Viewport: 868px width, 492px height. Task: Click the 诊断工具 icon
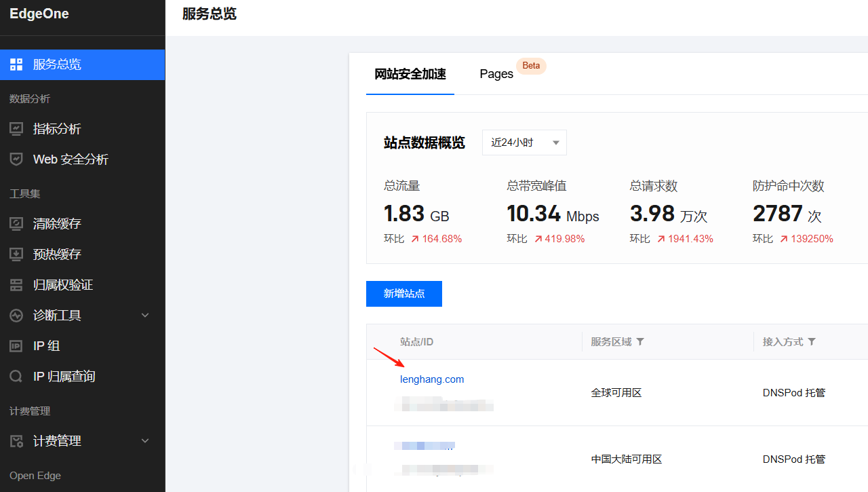(16, 316)
